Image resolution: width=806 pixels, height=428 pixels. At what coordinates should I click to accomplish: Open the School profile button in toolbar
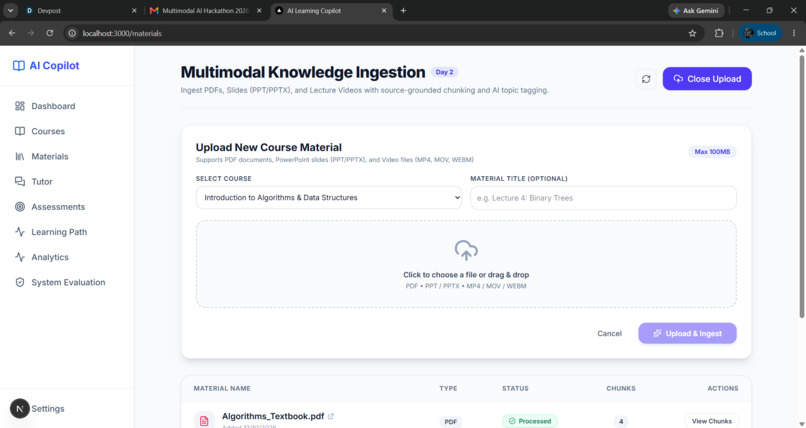point(760,33)
